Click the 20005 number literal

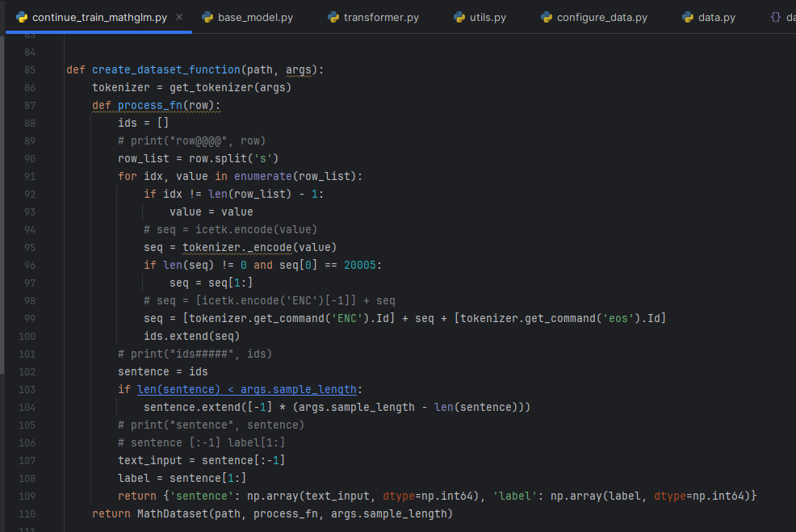click(x=360, y=265)
